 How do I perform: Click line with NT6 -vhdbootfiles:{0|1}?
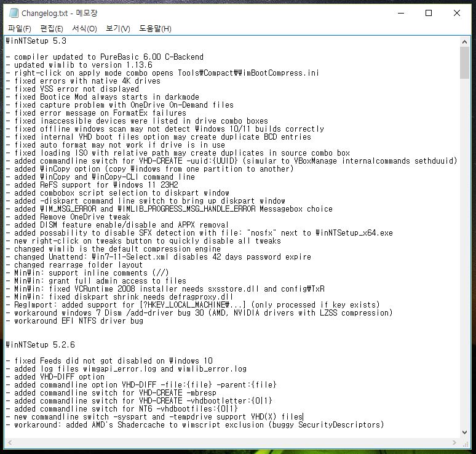pos(122,408)
